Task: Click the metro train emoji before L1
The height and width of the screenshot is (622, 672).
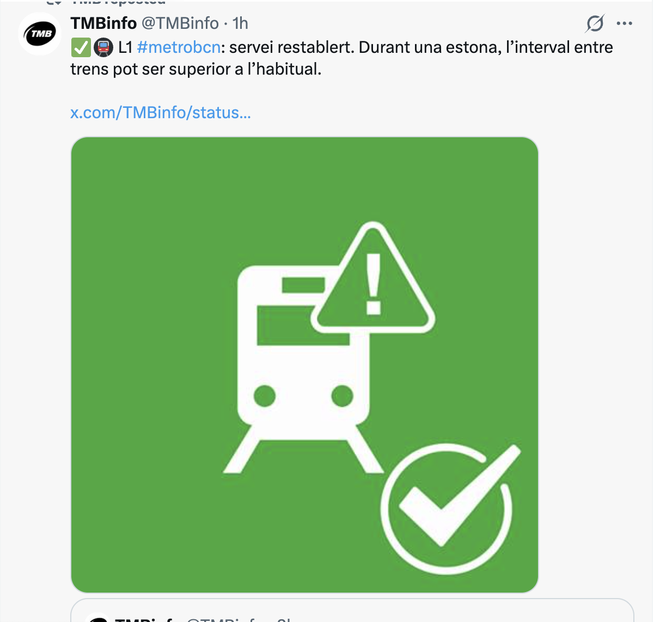Action: click(x=103, y=48)
